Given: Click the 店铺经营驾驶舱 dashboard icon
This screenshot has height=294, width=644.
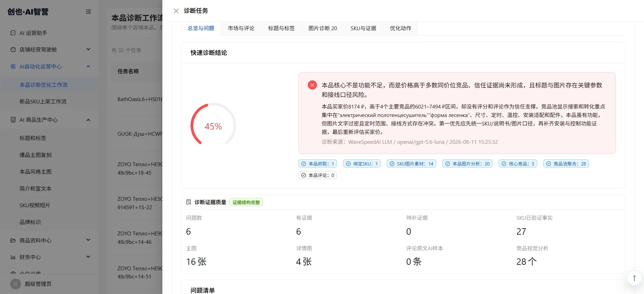Looking at the screenshot, I should tap(13, 50).
